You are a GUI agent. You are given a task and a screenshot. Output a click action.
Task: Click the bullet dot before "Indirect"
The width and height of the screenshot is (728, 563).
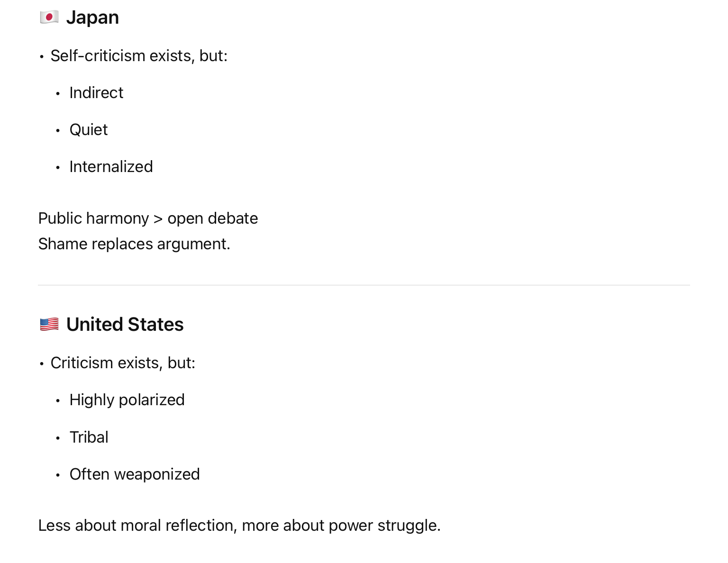pyautogui.click(x=58, y=94)
